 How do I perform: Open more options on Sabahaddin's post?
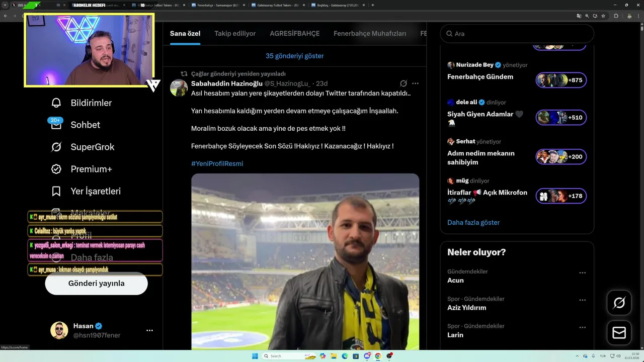(415, 83)
